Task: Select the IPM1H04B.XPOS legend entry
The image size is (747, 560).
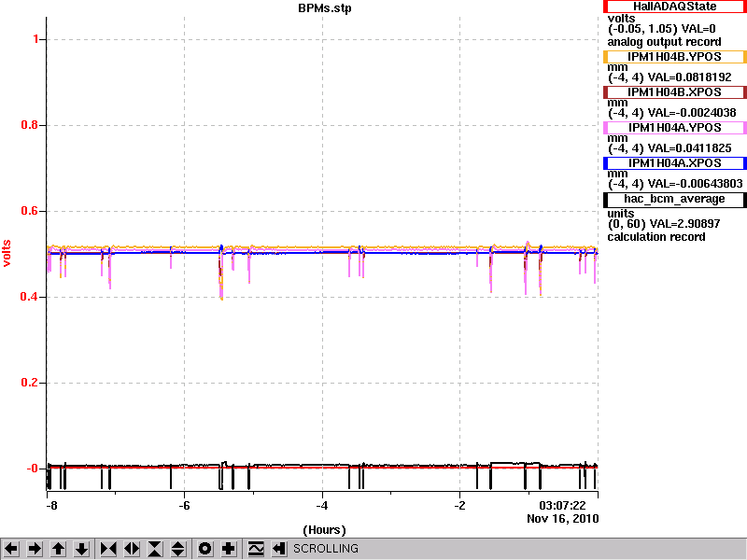Action: coord(674,92)
